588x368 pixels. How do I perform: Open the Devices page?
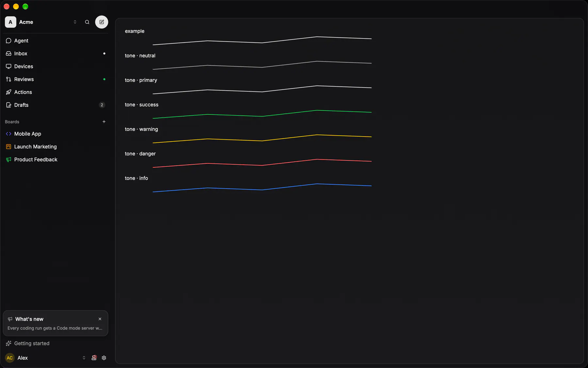(56, 66)
